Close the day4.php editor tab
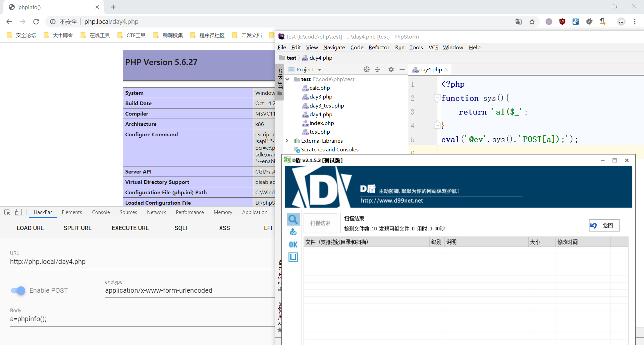 (x=446, y=69)
